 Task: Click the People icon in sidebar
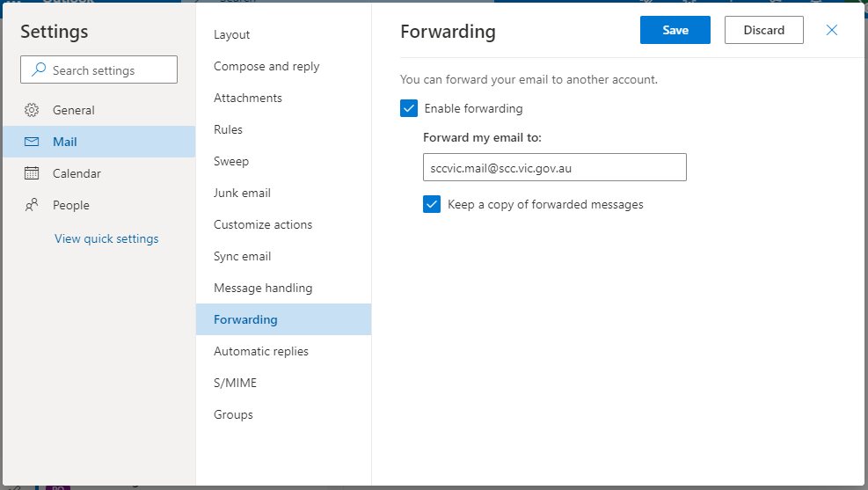tap(32, 205)
